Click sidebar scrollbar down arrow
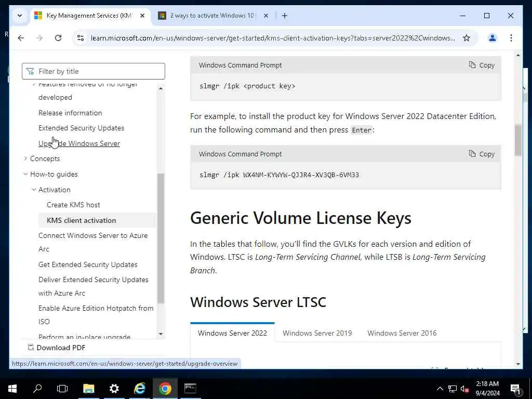The image size is (532, 399). point(161,334)
